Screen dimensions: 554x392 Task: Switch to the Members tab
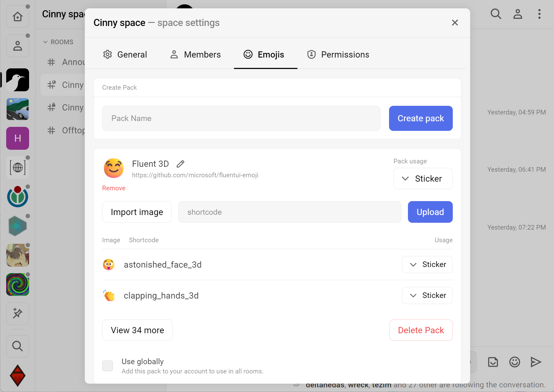point(196,55)
